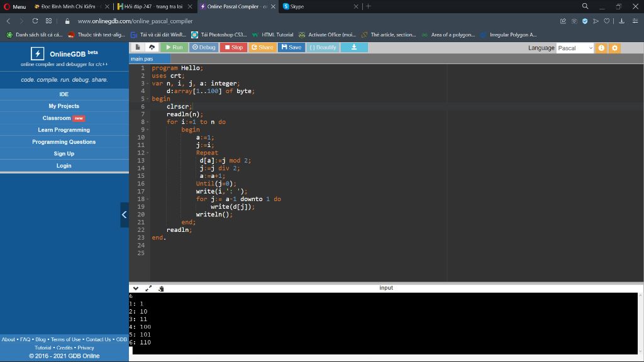Image resolution: width=644 pixels, height=362 pixels.
Task: Open the Tutorial footer link
Action: (43, 348)
